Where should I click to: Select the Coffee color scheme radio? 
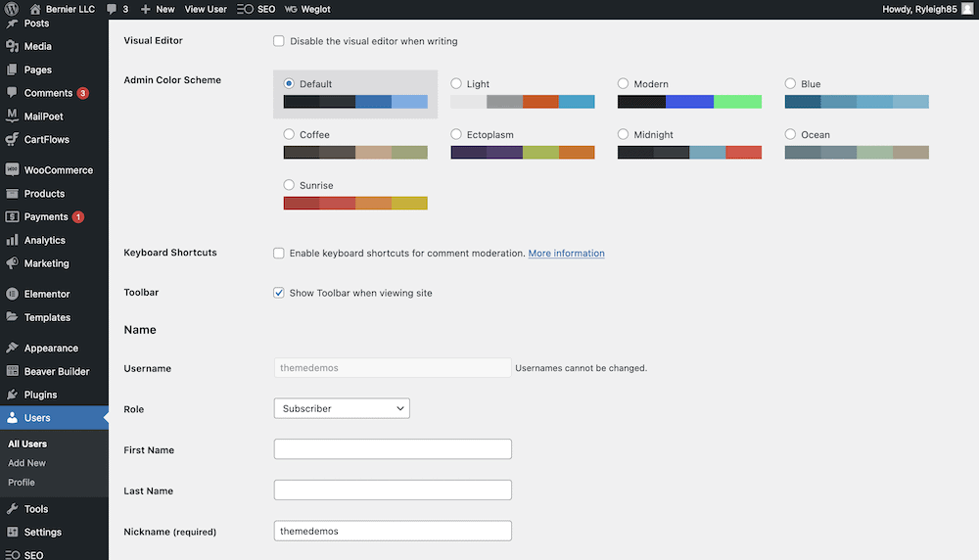click(289, 133)
